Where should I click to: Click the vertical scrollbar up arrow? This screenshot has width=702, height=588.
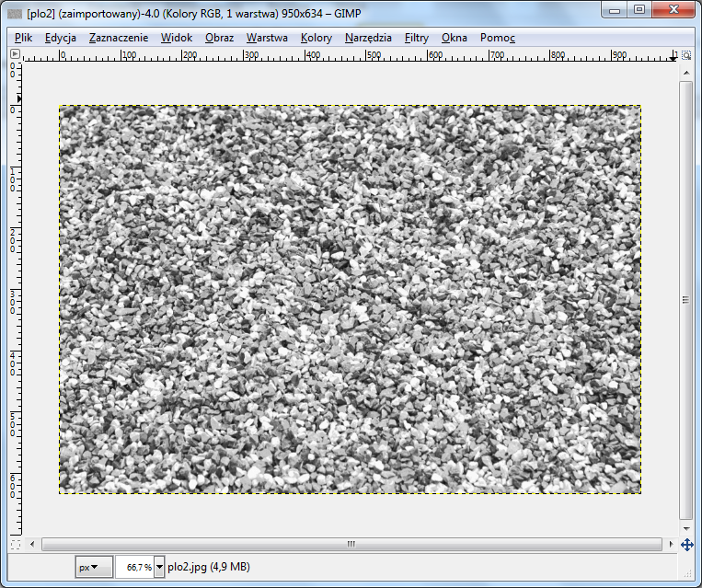click(x=686, y=73)
